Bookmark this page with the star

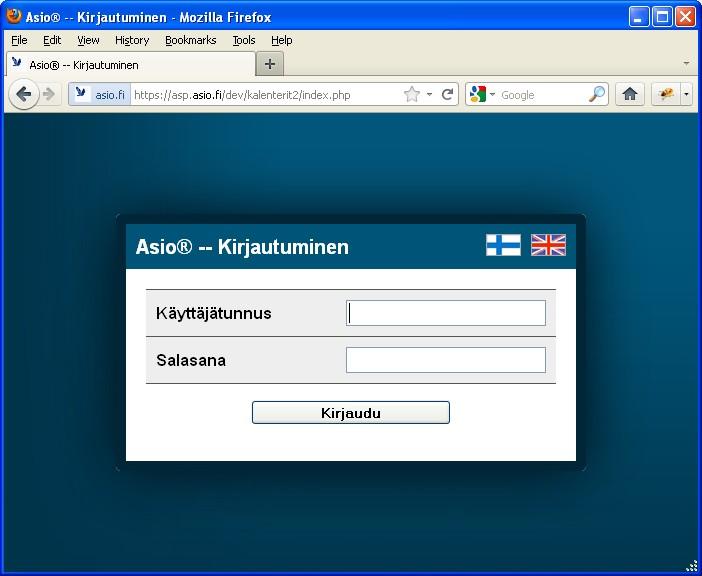tap(411, 94)
